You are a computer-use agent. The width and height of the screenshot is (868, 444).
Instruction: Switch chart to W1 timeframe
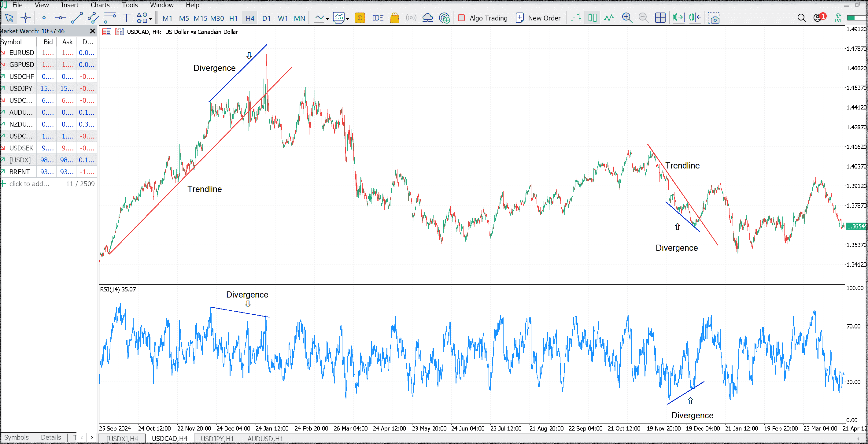pos(283,18)
